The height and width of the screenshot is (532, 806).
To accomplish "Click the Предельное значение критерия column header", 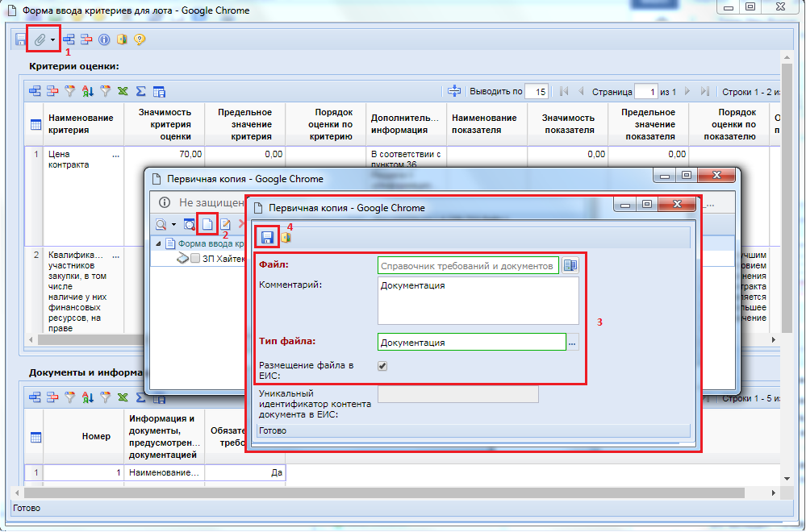I will click(x=245, y=124).
